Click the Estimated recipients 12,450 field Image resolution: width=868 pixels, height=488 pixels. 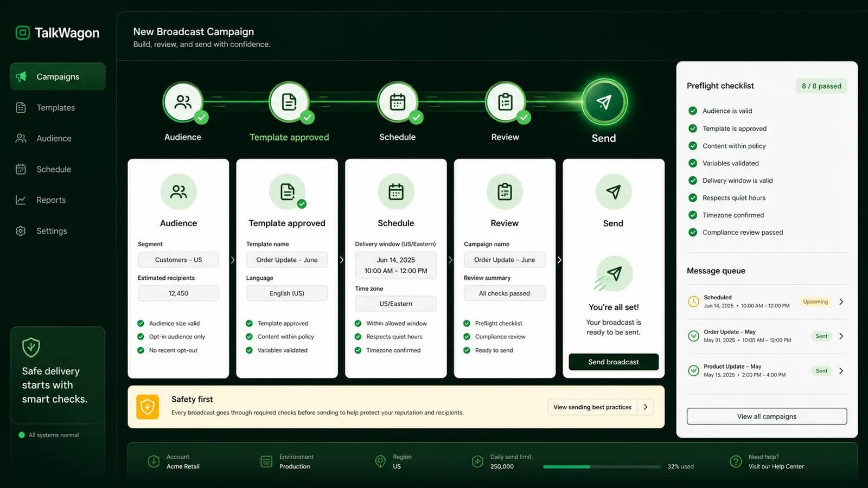tap(178, 293)
